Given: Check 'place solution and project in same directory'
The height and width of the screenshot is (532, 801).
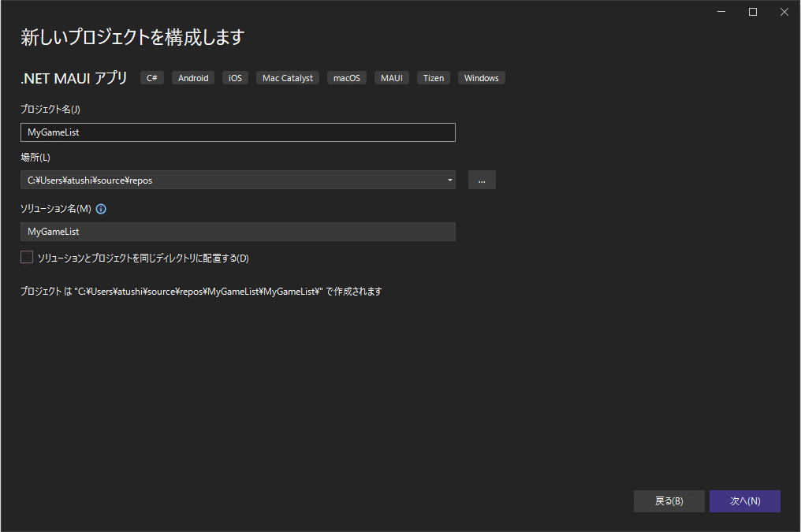Looking at the screenshot, I should point(27,257).
